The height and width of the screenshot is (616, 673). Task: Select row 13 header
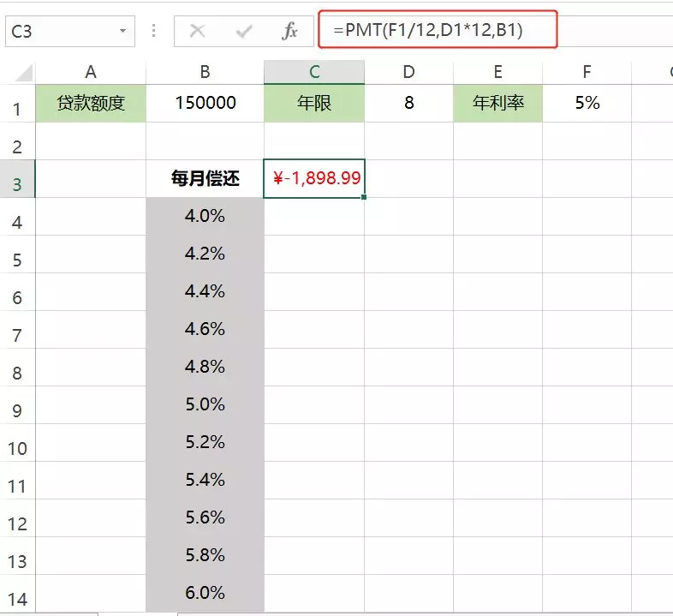17,556
